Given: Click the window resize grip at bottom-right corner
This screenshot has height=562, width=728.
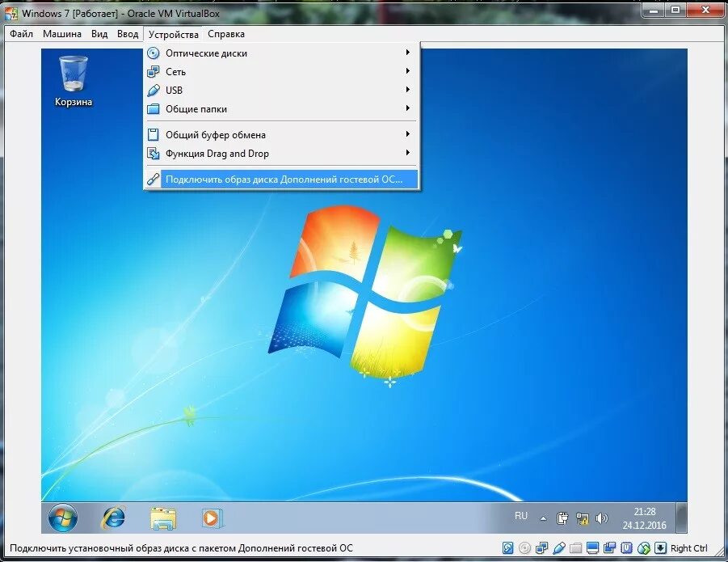Looking at the screenshot, I should click(717, 551).
